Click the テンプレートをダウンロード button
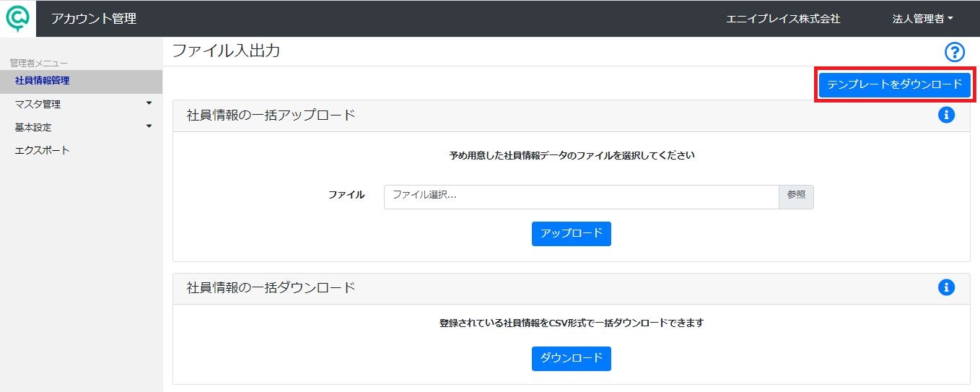The height and width of the screenshot is (392, 980). (895, 84)
